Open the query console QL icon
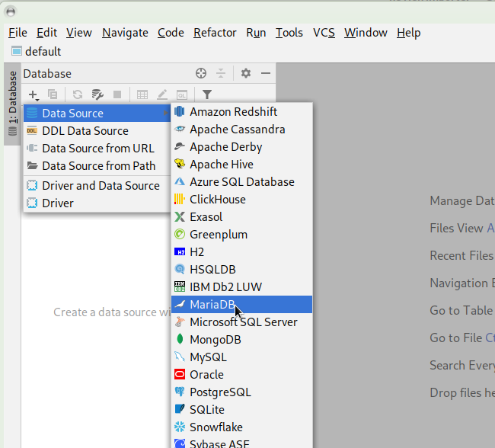This screenshot has height=448, width=495. click(x=182, y=94)
